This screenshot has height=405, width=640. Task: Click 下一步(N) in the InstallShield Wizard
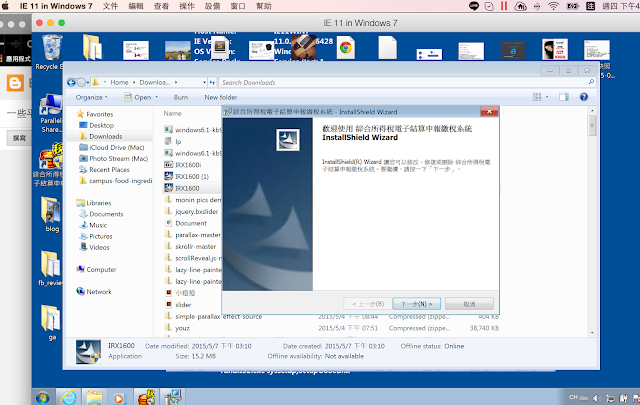(x=416, y=304)
